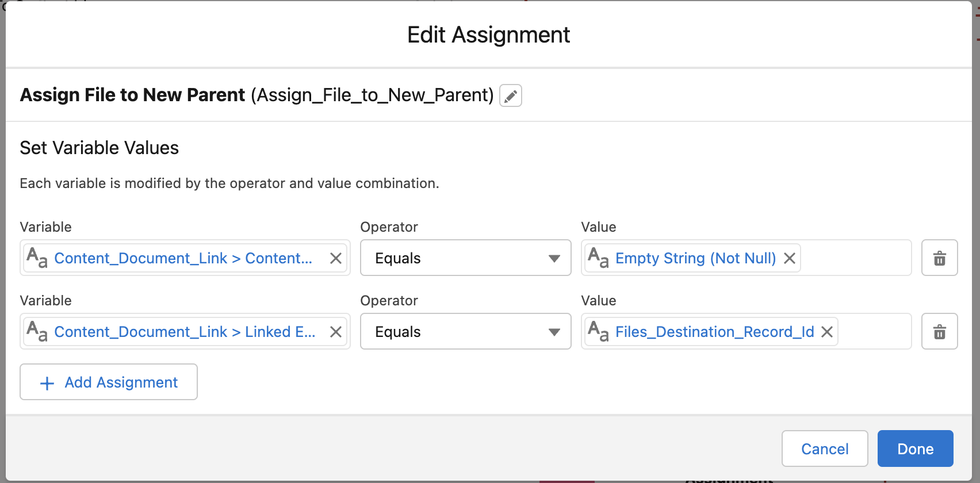Click the Content_Document_Link > Linked E variable field

(184, 332)
